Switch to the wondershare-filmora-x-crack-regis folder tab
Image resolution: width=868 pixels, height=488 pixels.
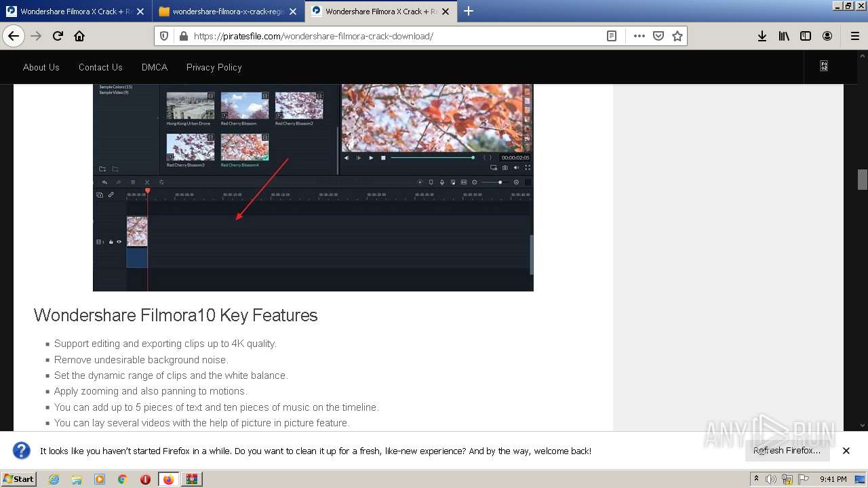pyautogui.click(x=222, y=12)
